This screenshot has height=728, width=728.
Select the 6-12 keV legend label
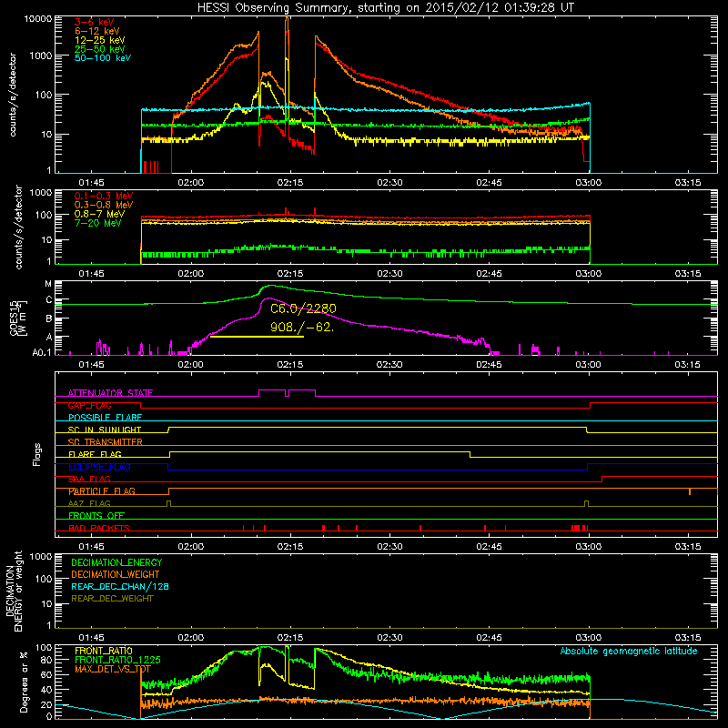click(97, 31)
